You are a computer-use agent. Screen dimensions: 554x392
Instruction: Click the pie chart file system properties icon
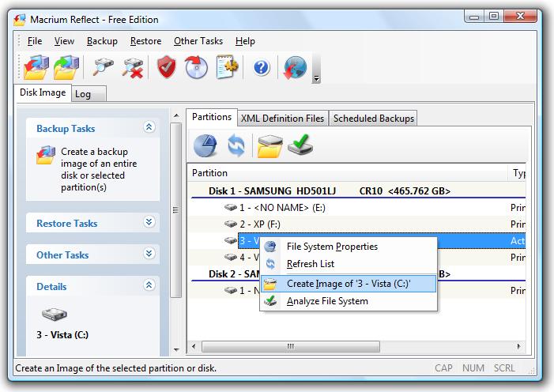coord(205,145)
